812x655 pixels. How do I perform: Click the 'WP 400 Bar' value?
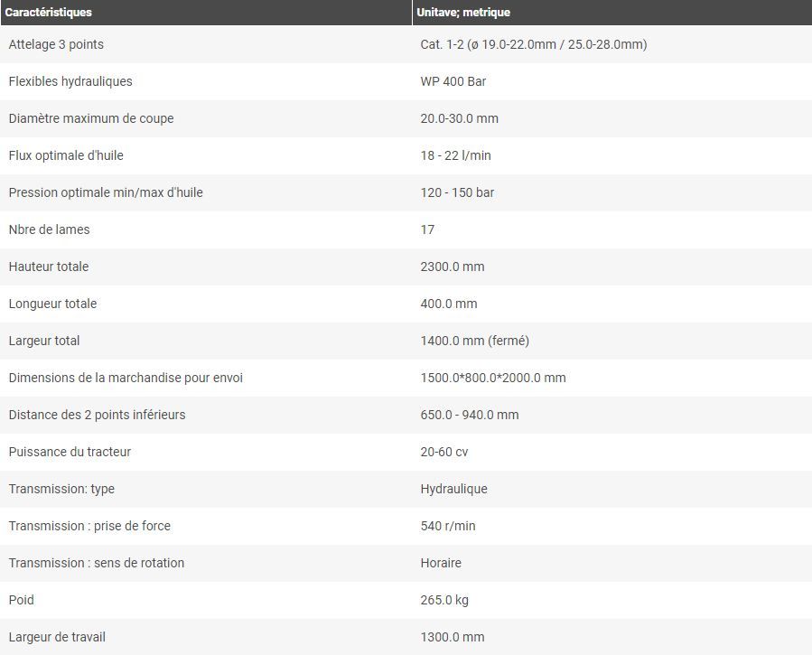pyautogui.click(x=453, y=81)
